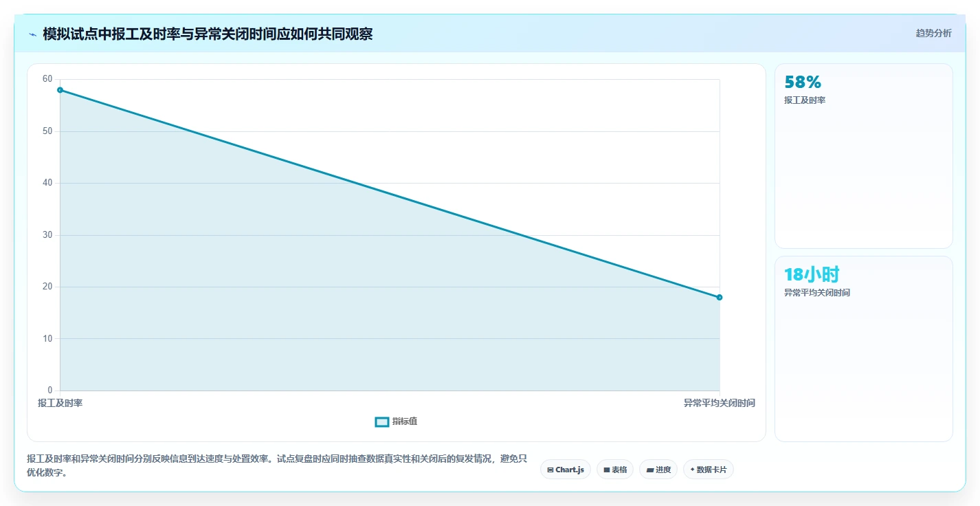980x506 pixels.
Task: Click the 数据卡片 tag
Action: 709,470
